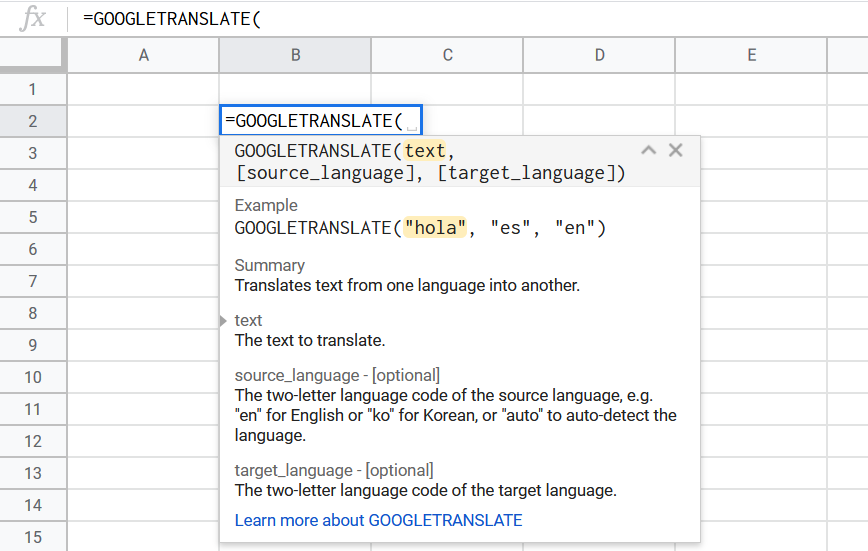868x551 pixels.
Task: Click the "en" argument in the example
Action: [x=575, y=228]
